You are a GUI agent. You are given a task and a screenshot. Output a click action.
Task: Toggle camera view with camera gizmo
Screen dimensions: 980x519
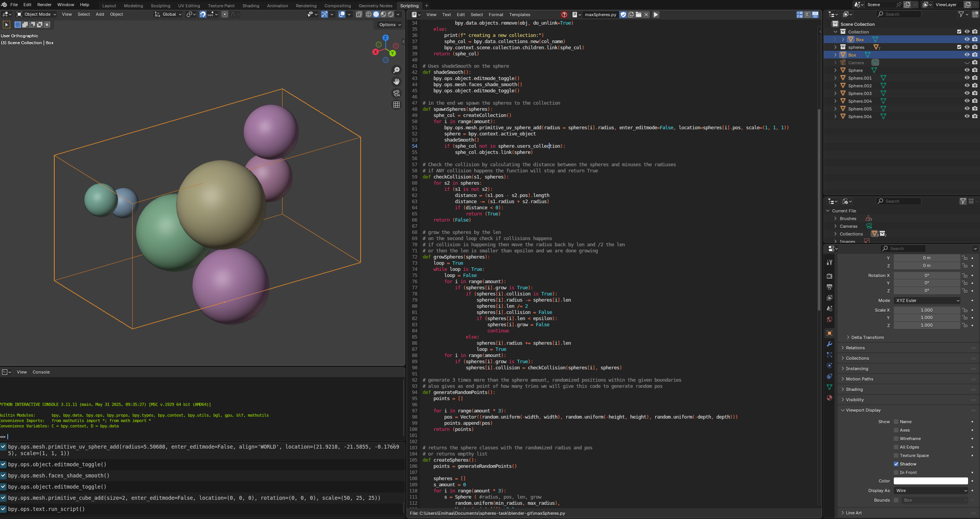[x=396, y=93]
